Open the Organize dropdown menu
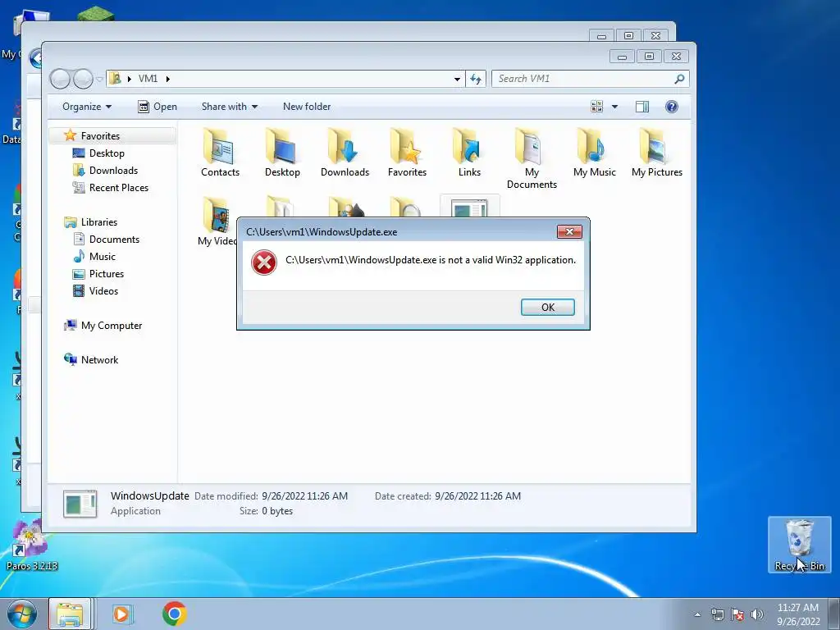The width and height of the screenshot is (840, 630). point(87,107)
